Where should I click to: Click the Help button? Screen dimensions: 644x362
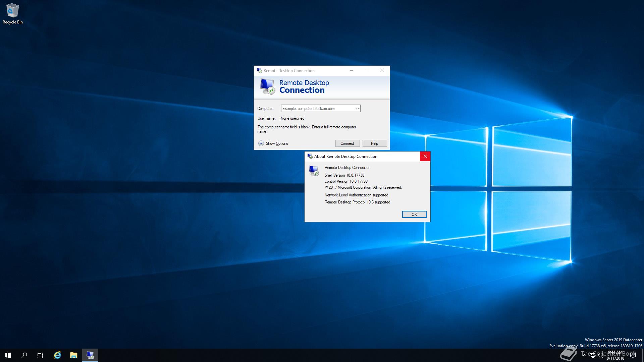tap(375, 143)
